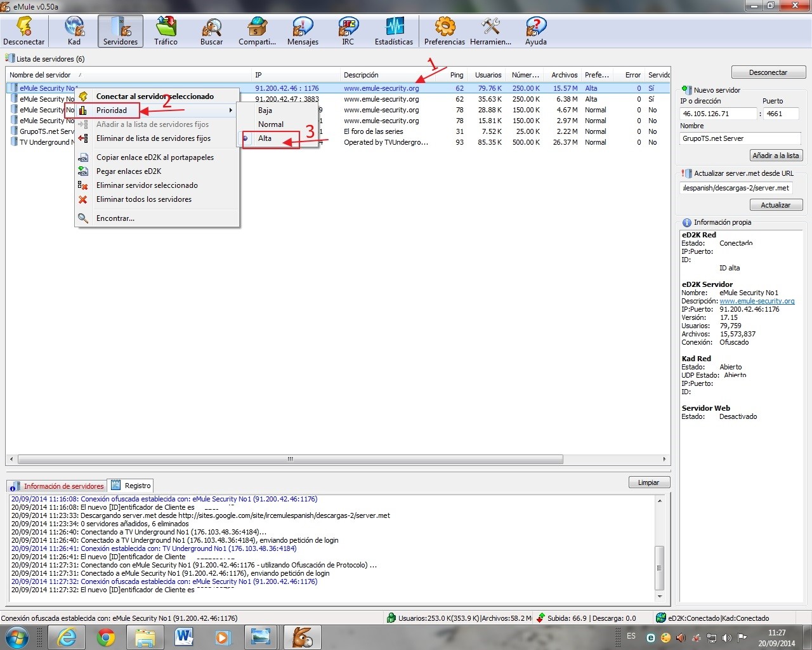The image size is (812, 650).
Task: Open eMule Ayuda help
Action: click(x=535, y=30)
